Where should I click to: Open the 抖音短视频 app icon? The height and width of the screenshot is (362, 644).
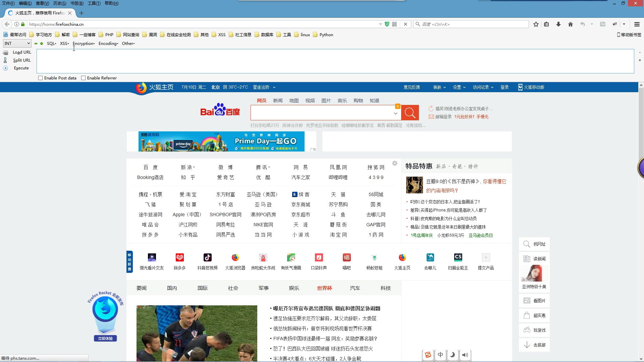pos(207,257)
